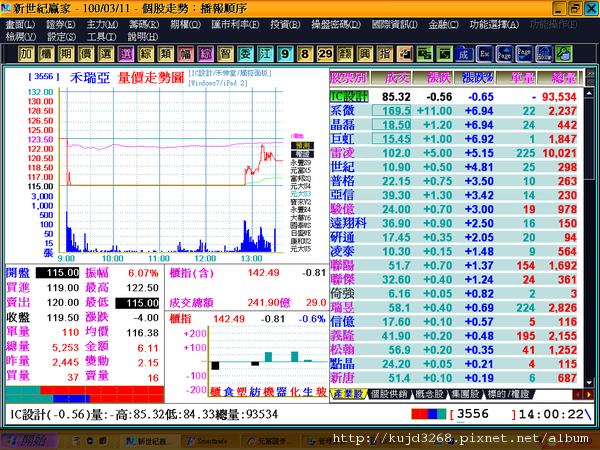Open the 國際資訊(I) menu
Screen dimensions: 600x450
coord(395,24)
